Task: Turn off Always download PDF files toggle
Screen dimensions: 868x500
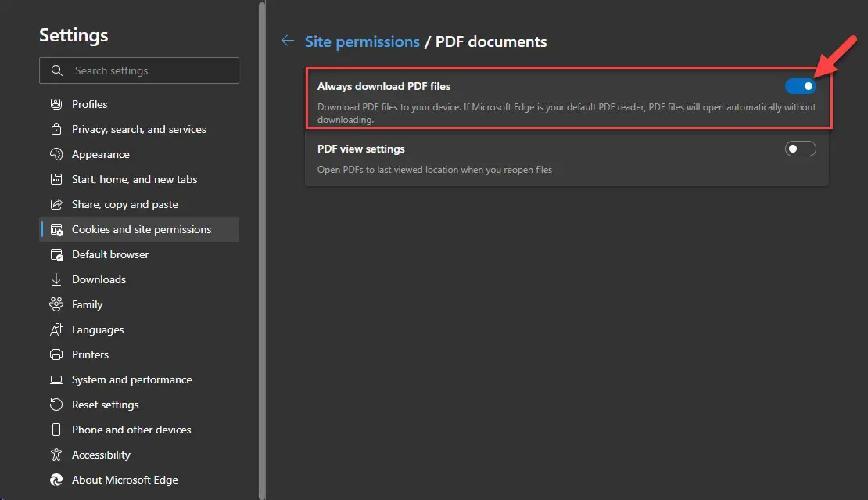Action: (800, 86)
